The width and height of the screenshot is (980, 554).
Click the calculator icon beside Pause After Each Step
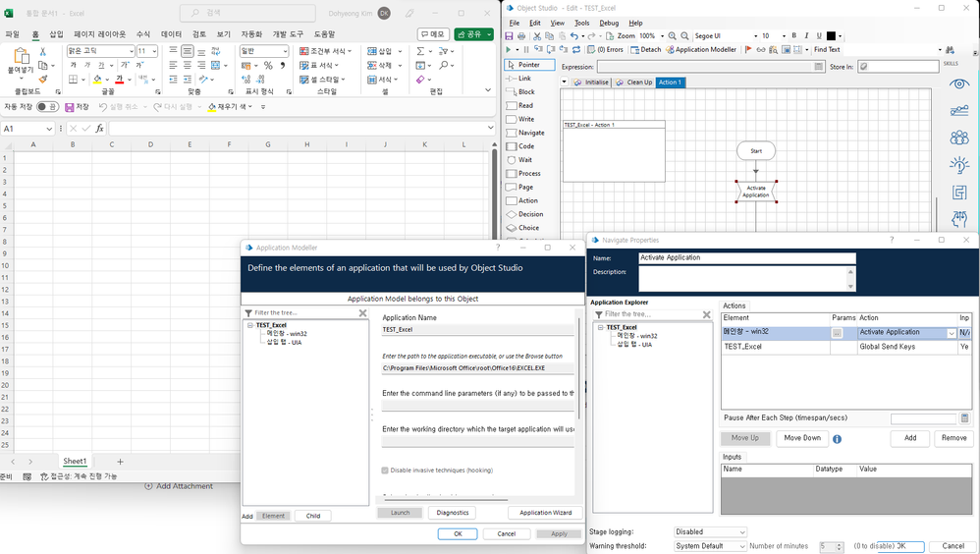(964, 418)
